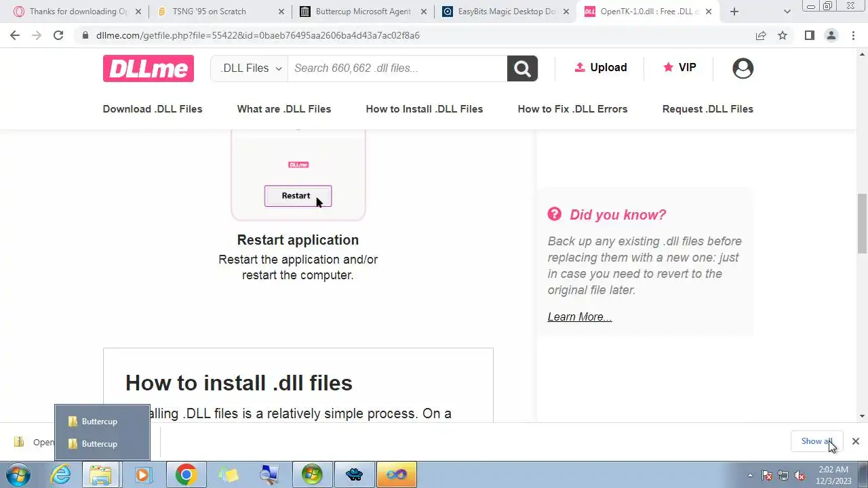This screenshot has height=488, width=868.
Task: Open a new browser tab
Action: [x=734, y=12]
